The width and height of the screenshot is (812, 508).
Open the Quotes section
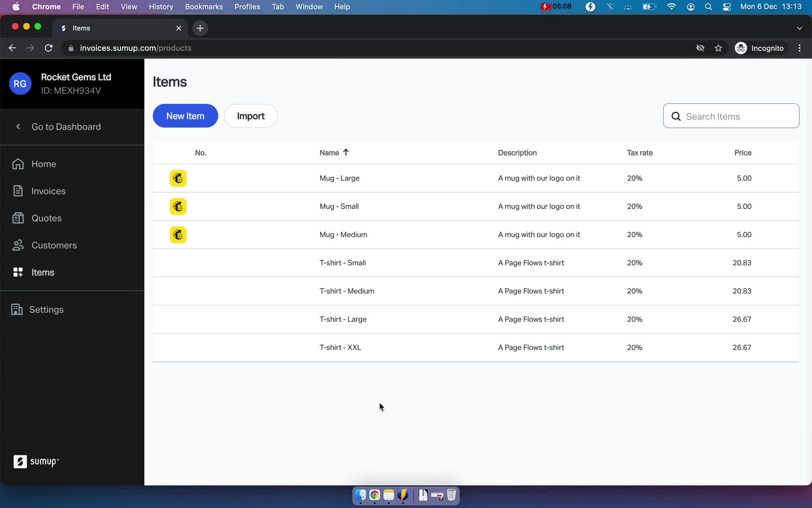pyautogui.click(x=46, y=218)
